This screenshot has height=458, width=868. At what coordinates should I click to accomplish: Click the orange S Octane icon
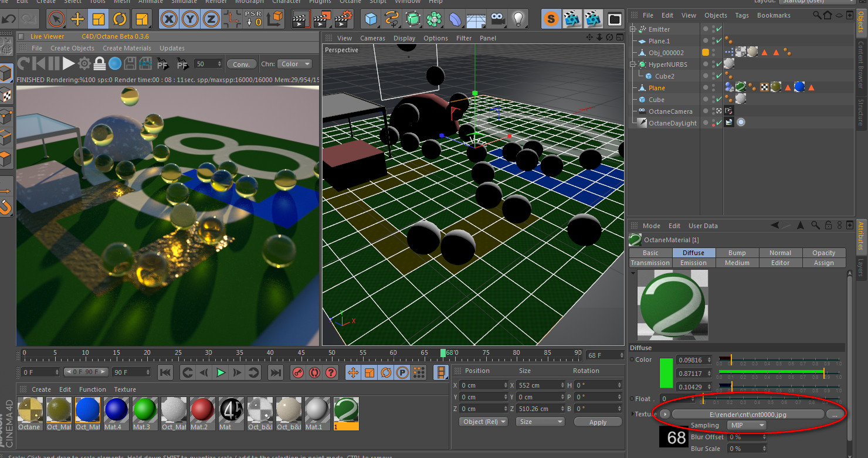(550, 19)
